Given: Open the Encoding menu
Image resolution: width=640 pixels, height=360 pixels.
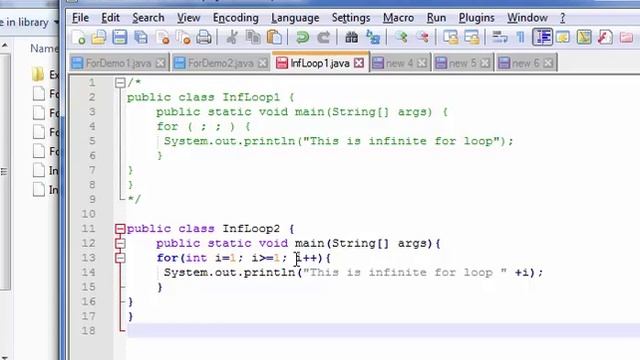Looking at the screenshot, I should click(236, 18).
